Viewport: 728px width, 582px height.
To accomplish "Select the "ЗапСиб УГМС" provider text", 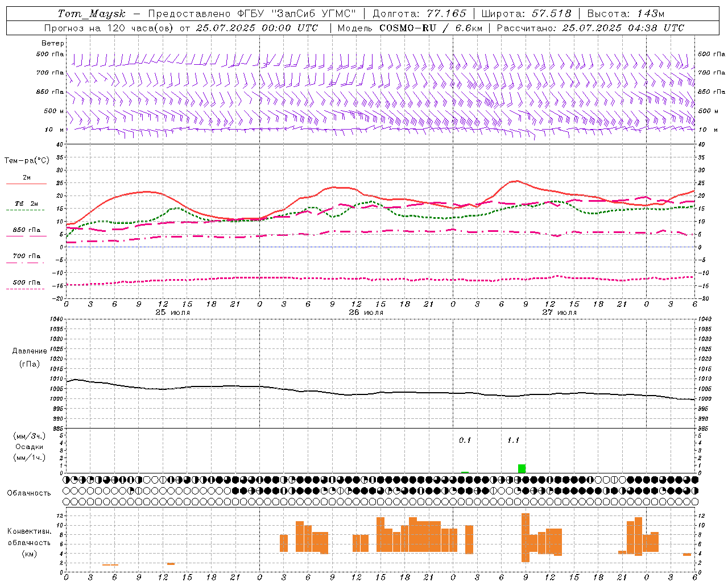I will (x=313, y=14).
